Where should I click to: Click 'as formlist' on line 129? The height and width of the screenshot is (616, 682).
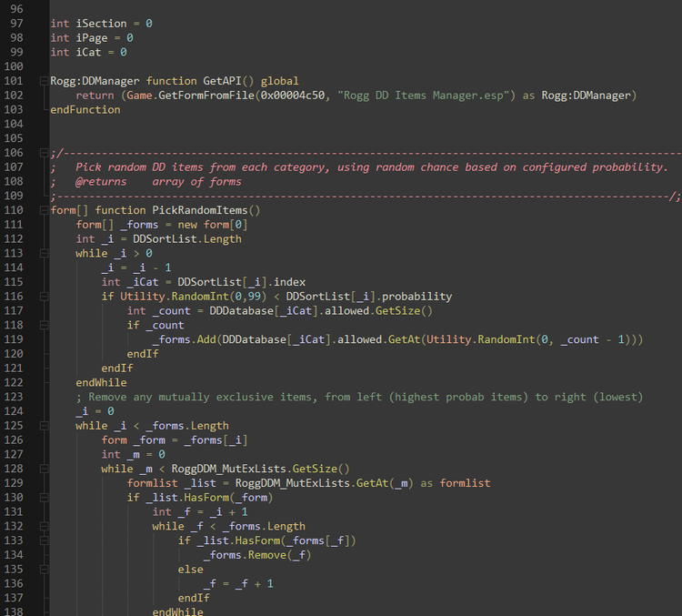[456, 483]
